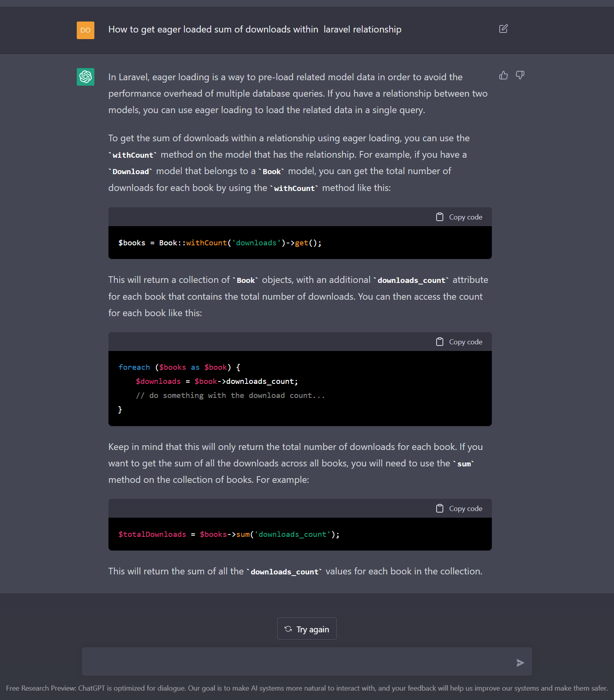Copy code of Book::withCount snippet
The height and width of the screenshot is (700, 614).
click(459, 217)
